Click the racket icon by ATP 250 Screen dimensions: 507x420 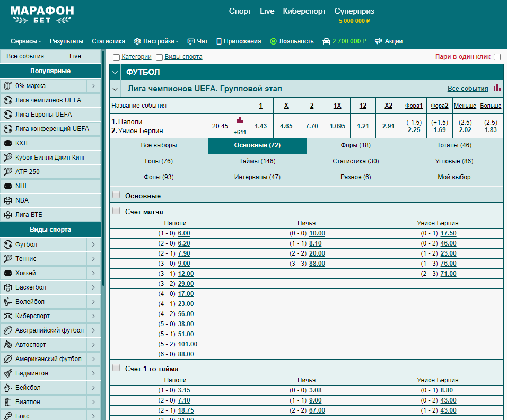(8, 172)
